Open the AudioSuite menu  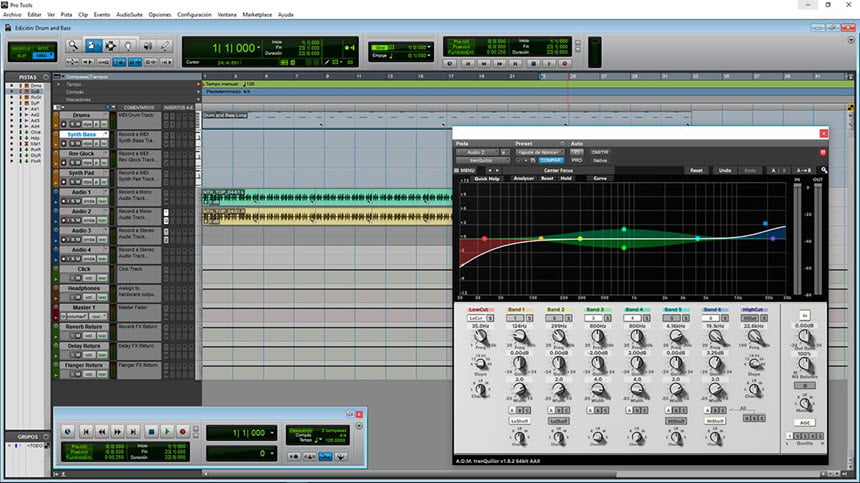click(x=129, y=15)
